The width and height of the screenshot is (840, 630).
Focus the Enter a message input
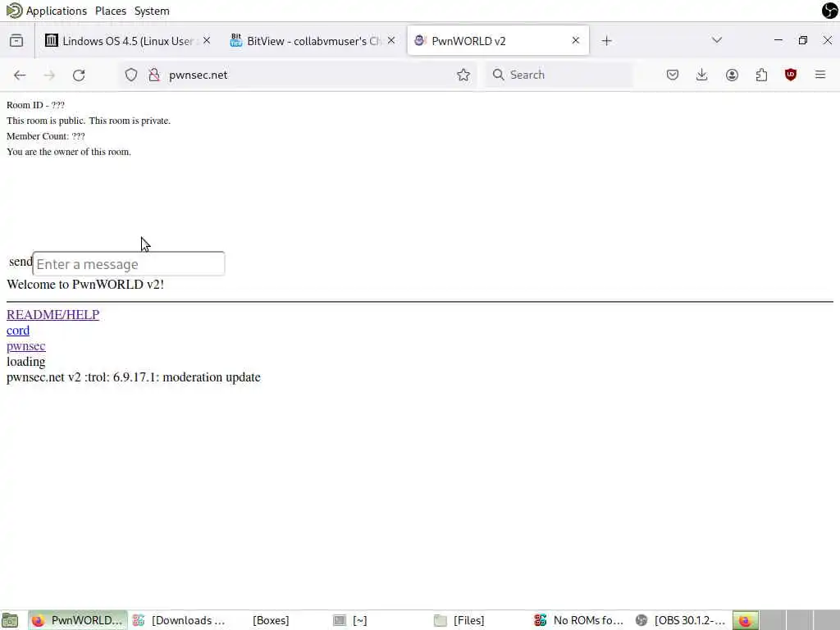129,264
